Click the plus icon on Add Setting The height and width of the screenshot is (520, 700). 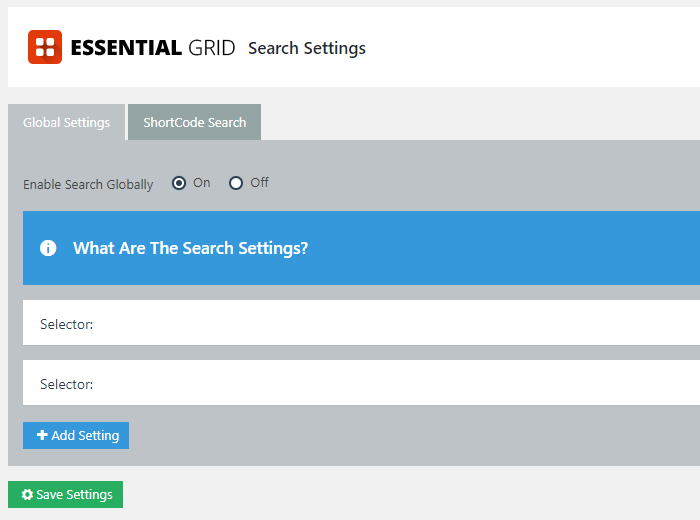(x=42, y=436)
